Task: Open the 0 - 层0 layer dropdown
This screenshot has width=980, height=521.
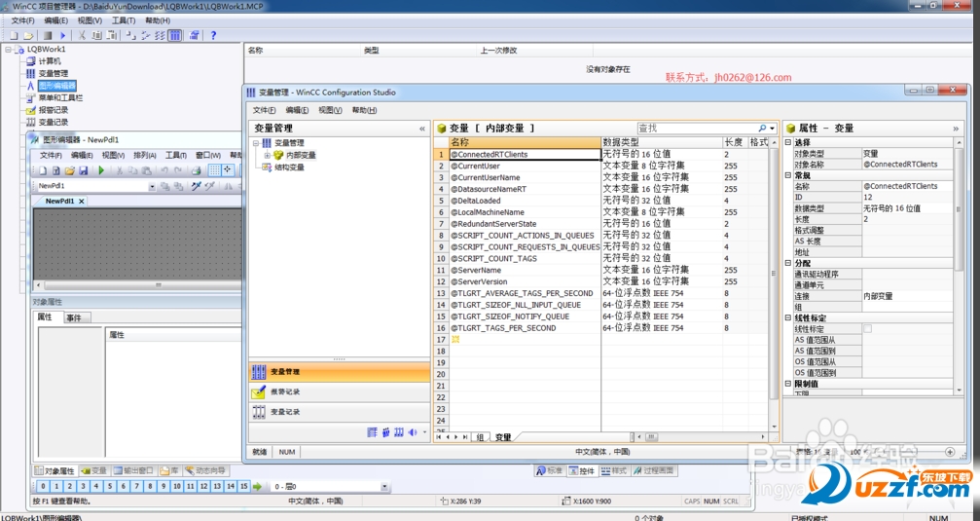Action: [x=384, y=487]
